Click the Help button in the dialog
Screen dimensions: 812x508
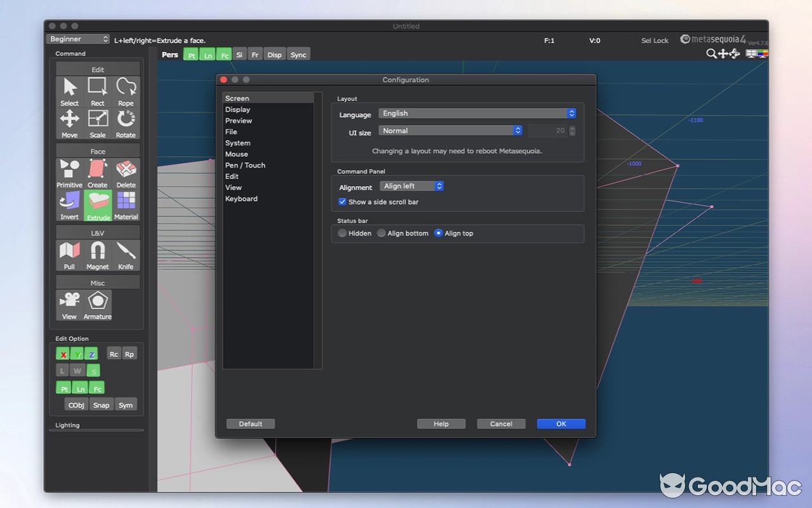tap(441, 424)
